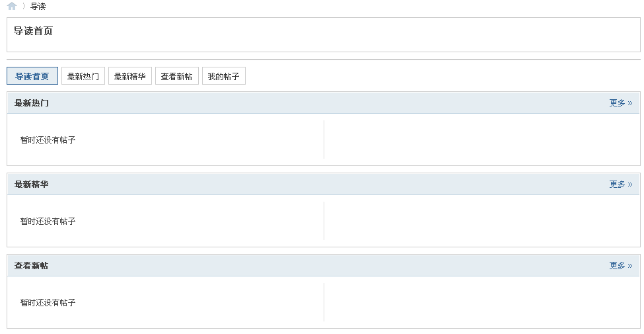Screen dimensions: 644x334
Task: Click the breadcrumb chevron separator after home
Action: click(x=24, y=6)
